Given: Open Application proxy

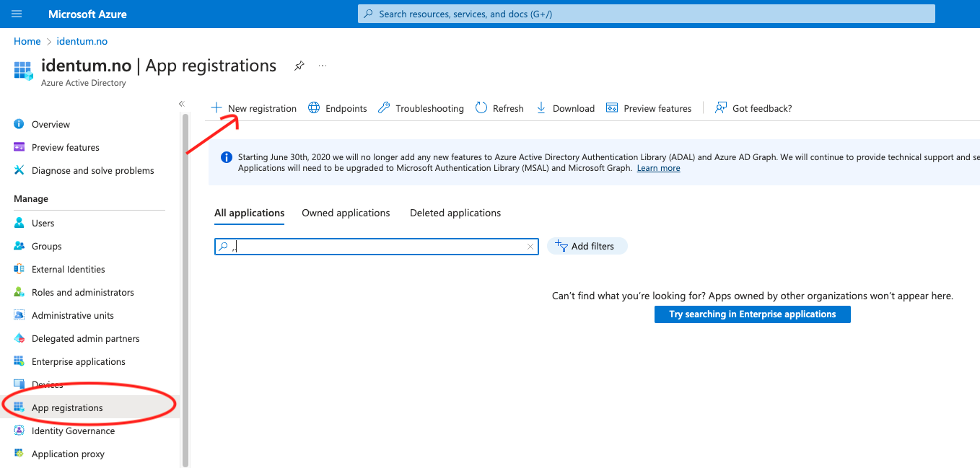Looking at the screenshot, I should pyautogui.click(x=68, y=454).
